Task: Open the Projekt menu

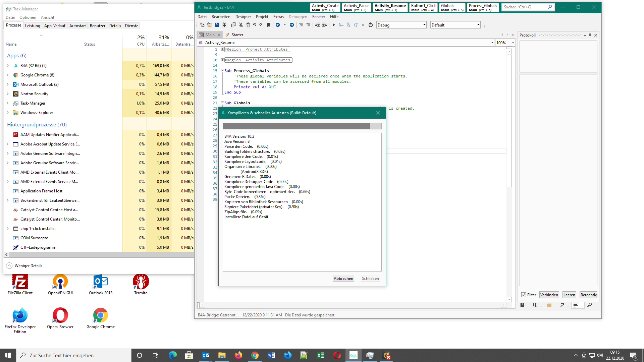Action: [262, 17]
